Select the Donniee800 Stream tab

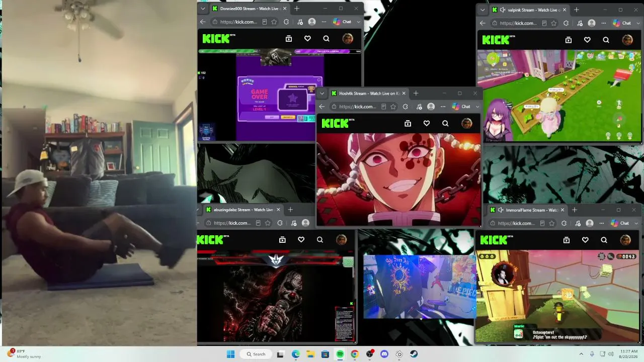click(x=249, y=9)
